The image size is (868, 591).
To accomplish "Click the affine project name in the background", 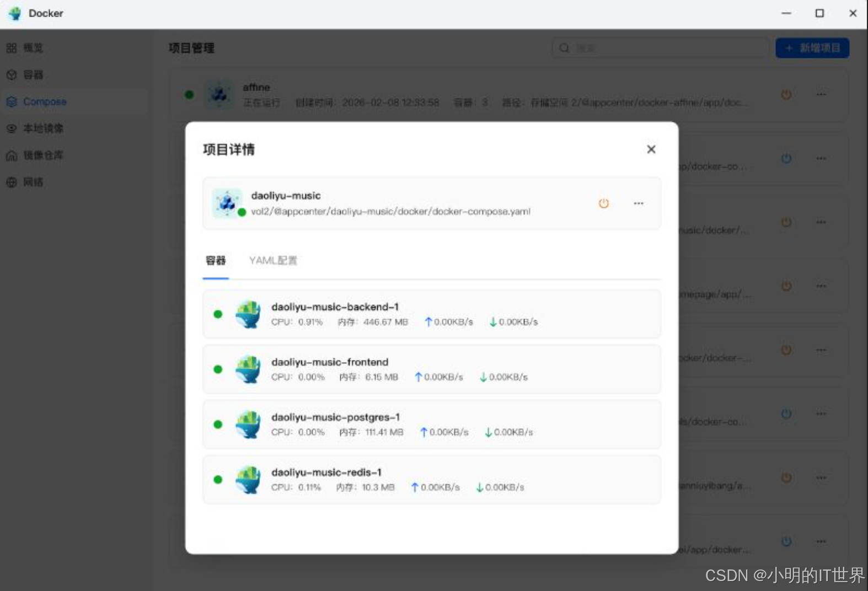I will [256, 87].
